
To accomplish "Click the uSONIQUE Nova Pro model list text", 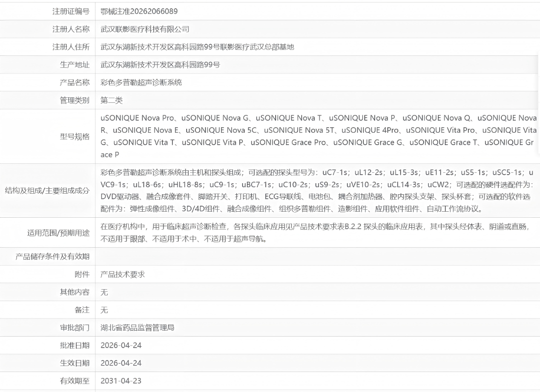I will pyautogui.click(x=318, y=136).
